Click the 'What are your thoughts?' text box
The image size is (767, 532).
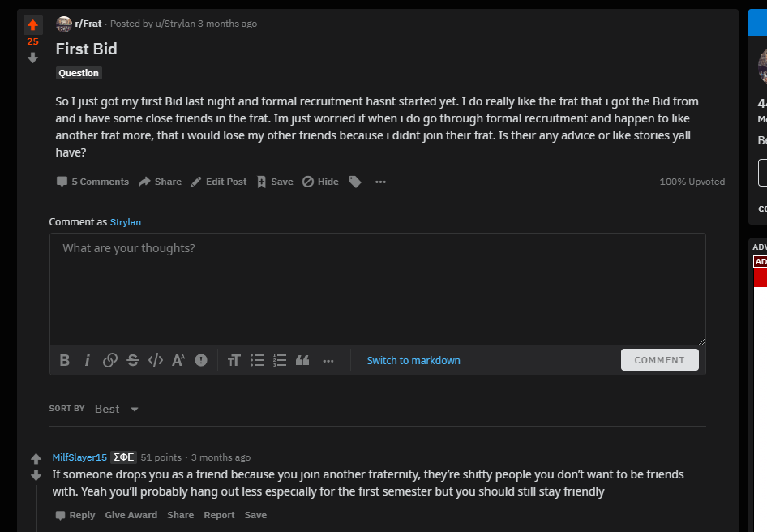[377, 288]
